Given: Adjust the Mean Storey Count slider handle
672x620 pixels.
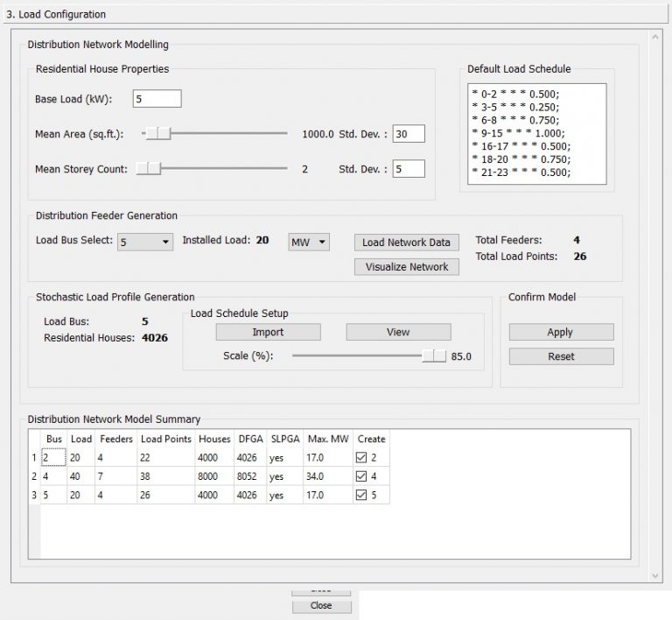Looking at the screenshot, I should coord(148,168).
